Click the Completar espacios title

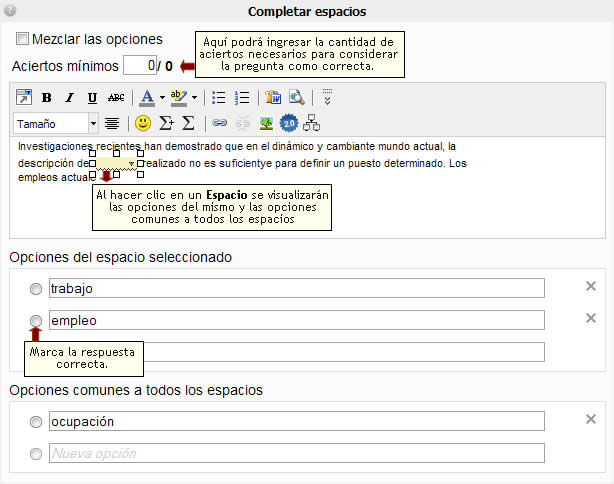pyautogui.click(x=307, y=11)
